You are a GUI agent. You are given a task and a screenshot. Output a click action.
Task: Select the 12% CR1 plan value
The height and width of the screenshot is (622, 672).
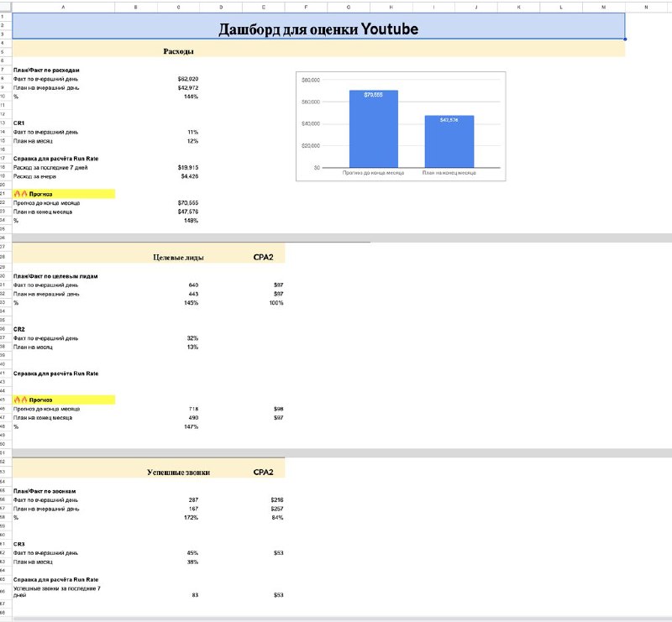click(193, 141)
